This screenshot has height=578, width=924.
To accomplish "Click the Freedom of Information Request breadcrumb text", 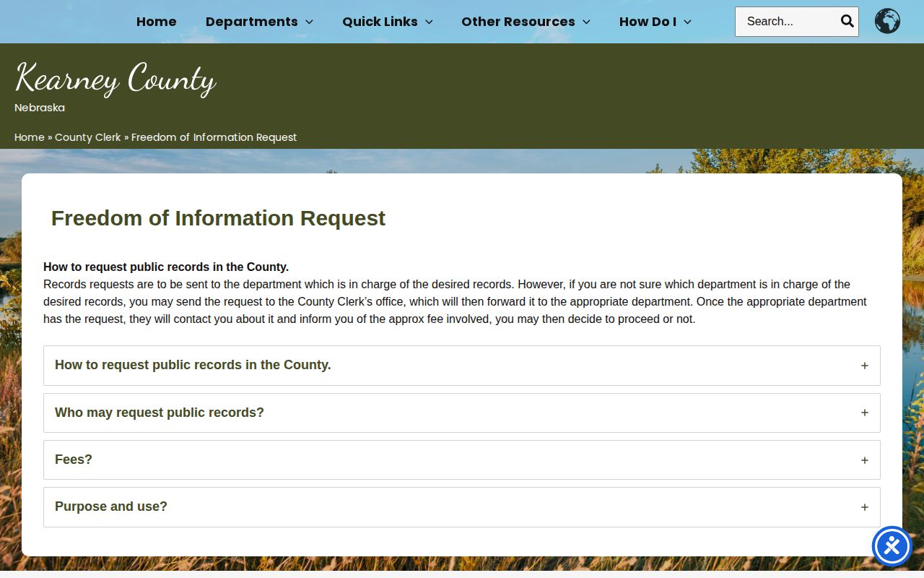I will coord(214,137).
